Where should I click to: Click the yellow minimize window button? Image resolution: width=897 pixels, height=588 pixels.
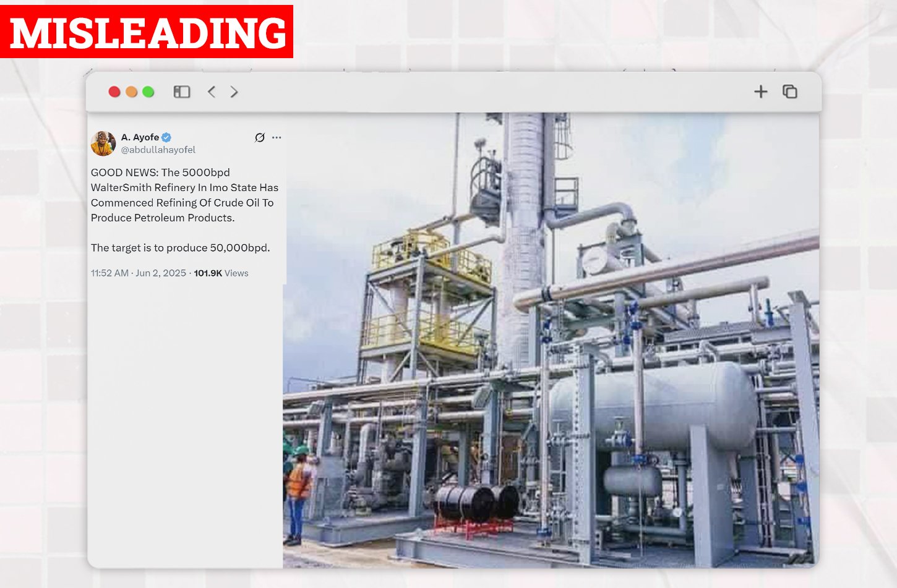pyautogui.click(x=131, y=92)
